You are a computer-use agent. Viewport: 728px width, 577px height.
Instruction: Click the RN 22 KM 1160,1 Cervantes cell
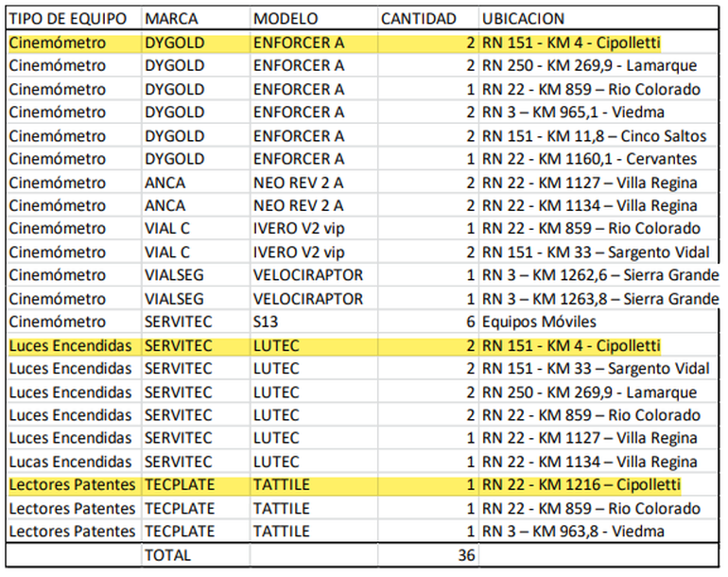click(589, 159)
